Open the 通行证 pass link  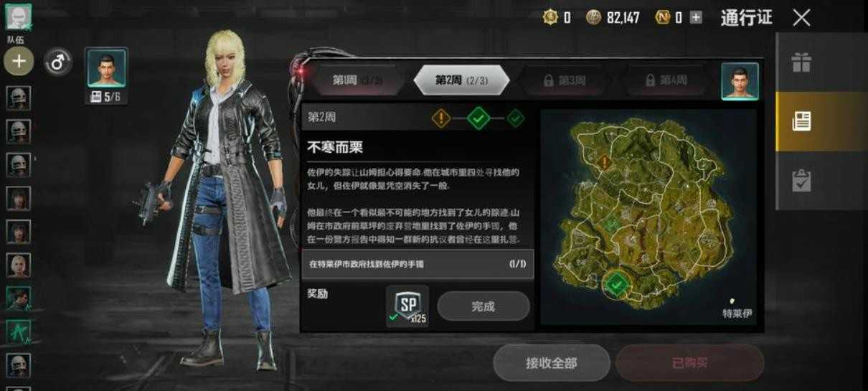pos(746,18)
